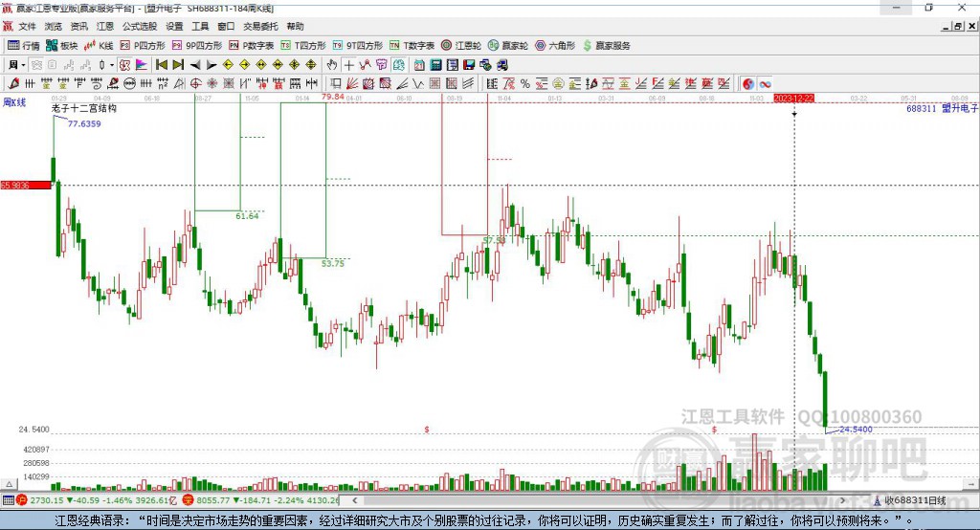Screen dimensions: 980x530
Task: Select the percent sign drawing tool
Action: (x=525, y=84)
